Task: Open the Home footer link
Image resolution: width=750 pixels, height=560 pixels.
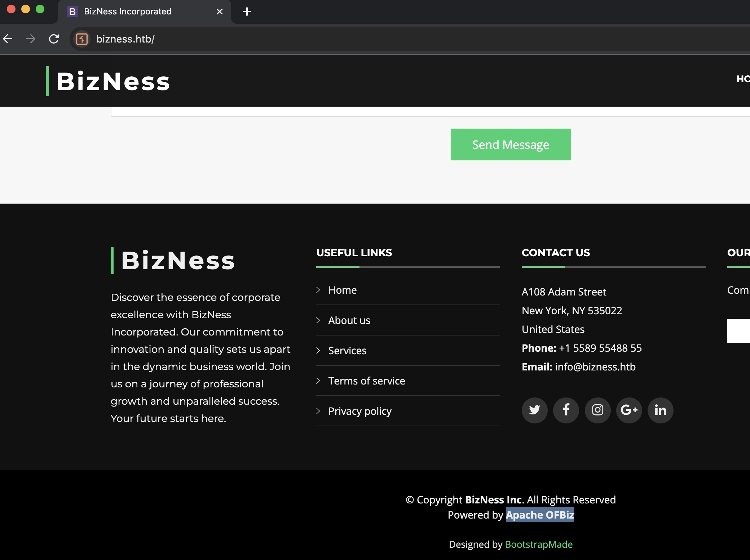Action: (342, 290)
